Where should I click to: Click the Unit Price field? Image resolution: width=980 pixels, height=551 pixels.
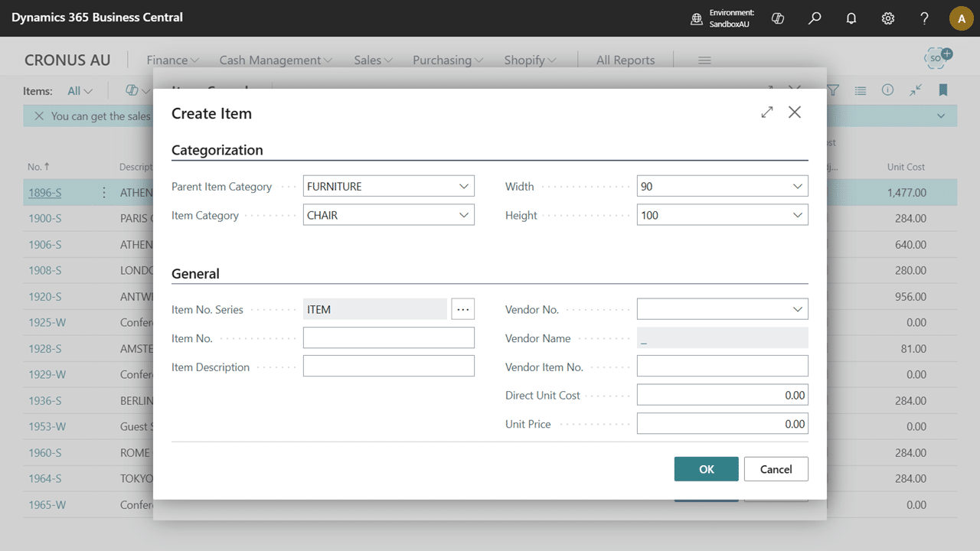click(x=722, y=424)
